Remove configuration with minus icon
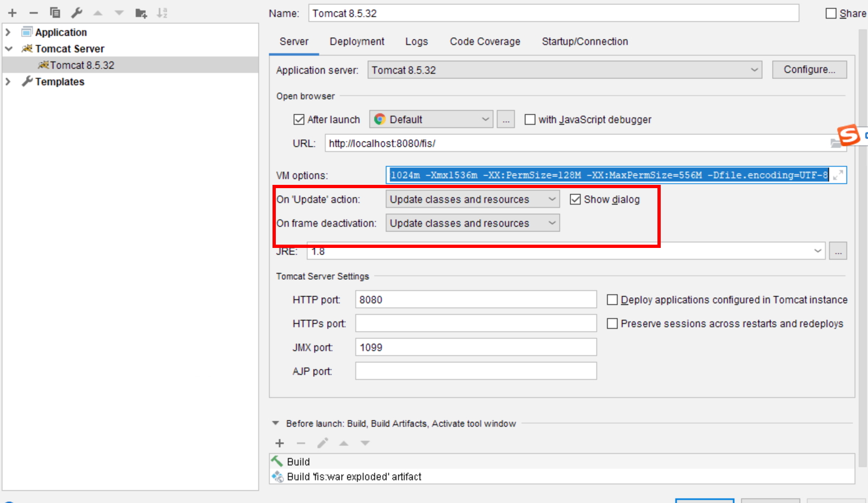The height and width of the screenshot is (503, 868). pos(33,13)
